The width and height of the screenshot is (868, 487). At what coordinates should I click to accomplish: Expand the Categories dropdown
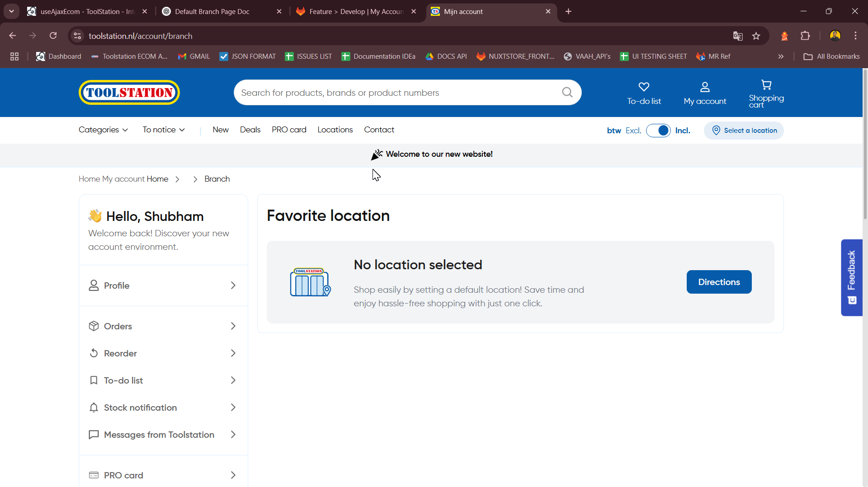point(103,130)
